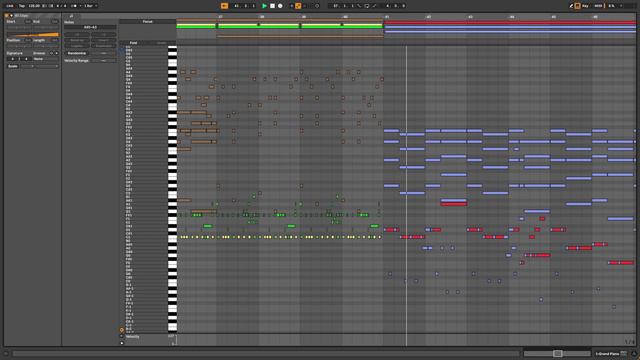
Task: Click the Legato button
Action: 77,46
